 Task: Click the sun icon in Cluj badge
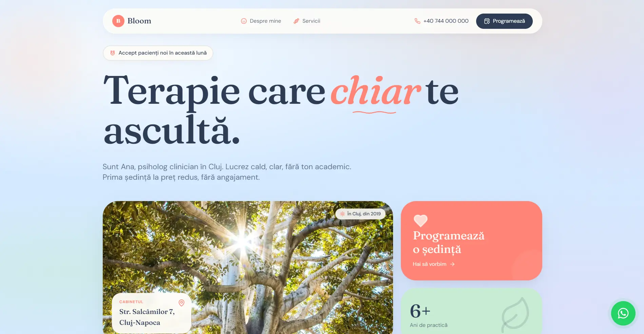(343, 214)
